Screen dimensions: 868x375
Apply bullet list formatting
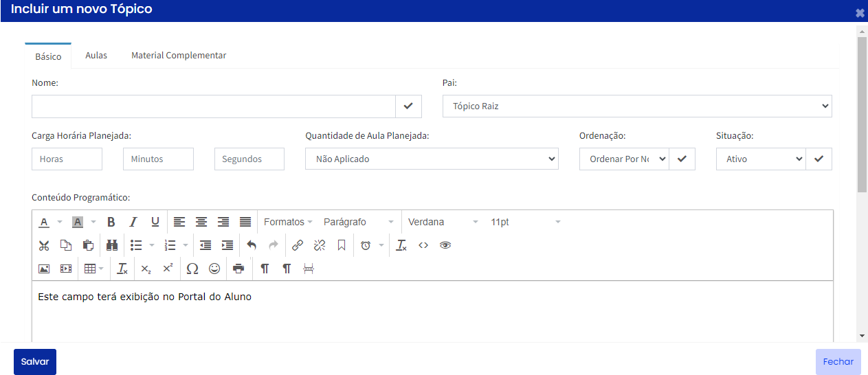click(136, 245)
